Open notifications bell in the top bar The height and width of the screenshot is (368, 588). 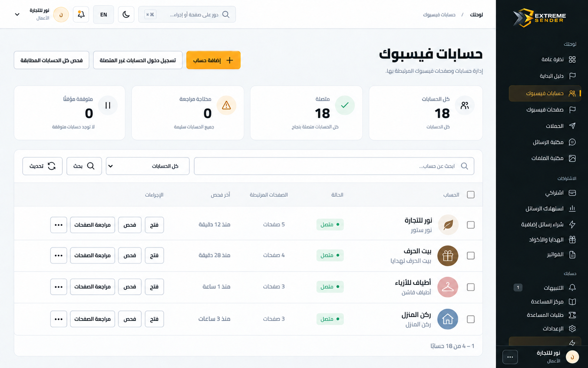point(81,14)
